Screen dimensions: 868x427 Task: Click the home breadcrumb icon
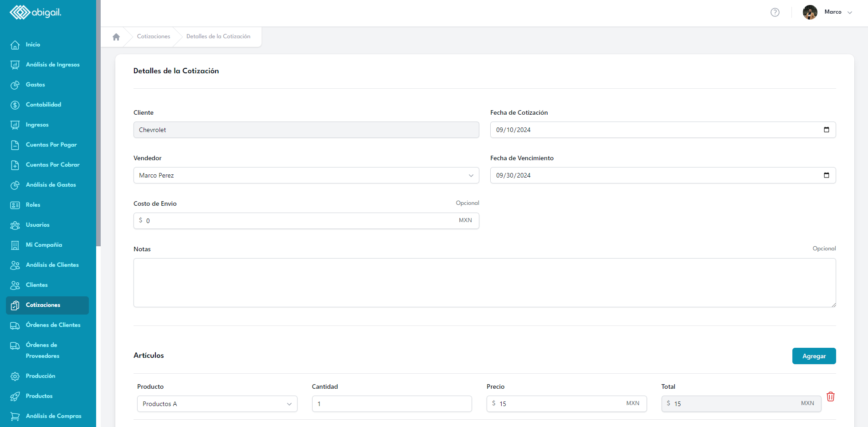[116, 37]
